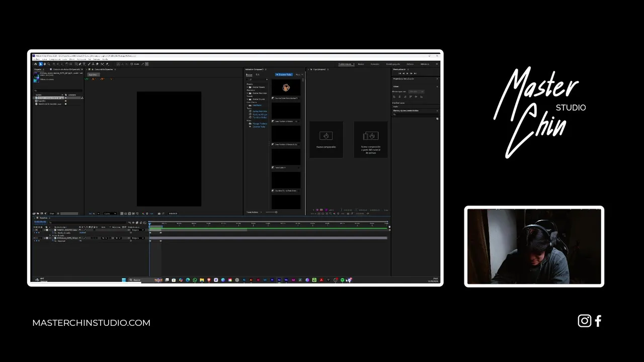This screenshot has width=644, height=362.
Task: Expand Starter Presets folder in Animation Composer
Action: click(248, 87)
